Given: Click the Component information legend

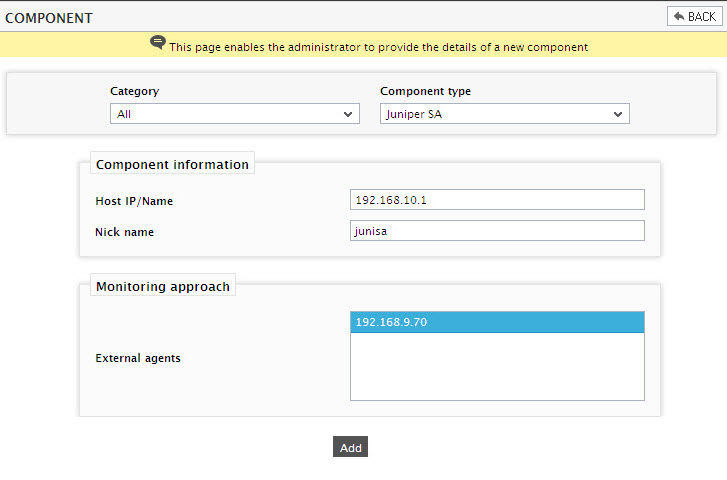Looking at the screenshot, I should (172, 164).
